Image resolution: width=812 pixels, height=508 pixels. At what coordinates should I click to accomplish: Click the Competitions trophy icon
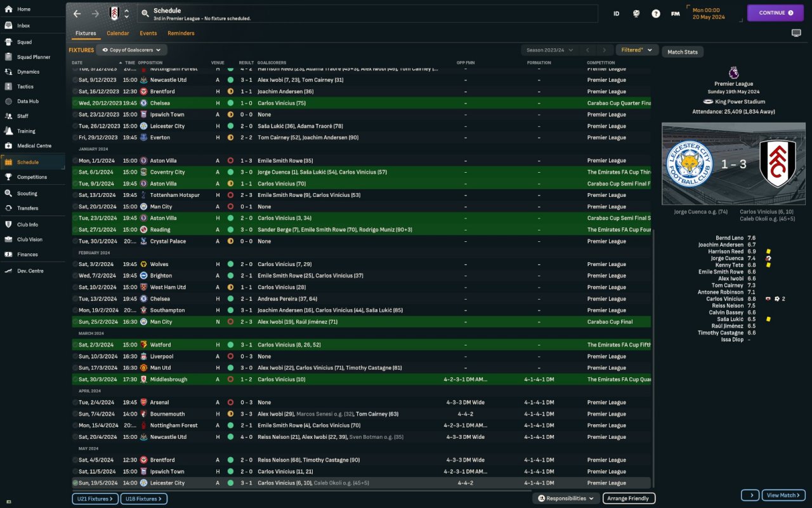point(8,177)
